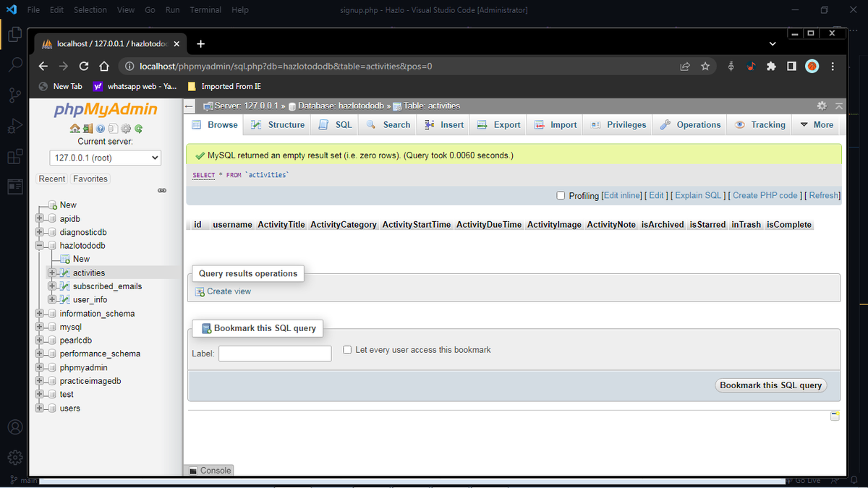Share this page icon in address bar
Image resolution: width=868 pixels, height=488 pixels.
[x=685, y=66]
